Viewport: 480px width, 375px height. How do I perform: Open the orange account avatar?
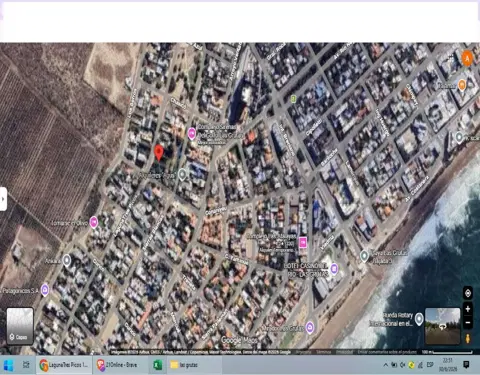click(467, 58)
